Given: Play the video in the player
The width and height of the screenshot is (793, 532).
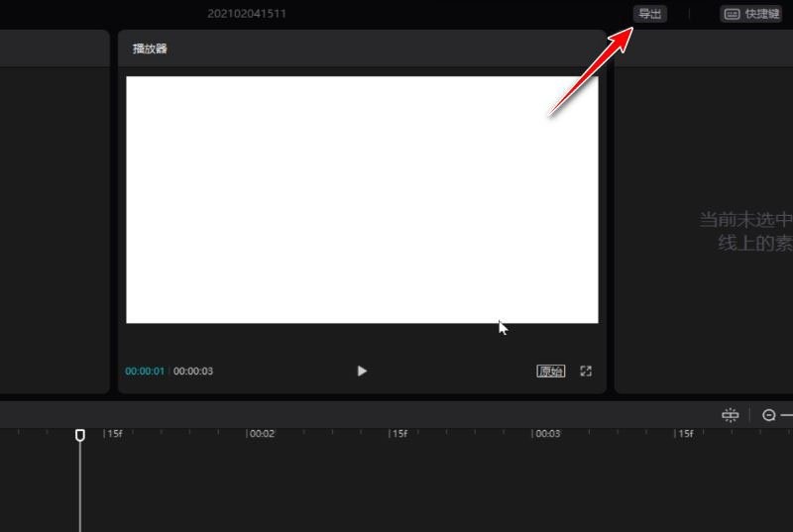Looking at the screenshot, I should coord(362,372).
